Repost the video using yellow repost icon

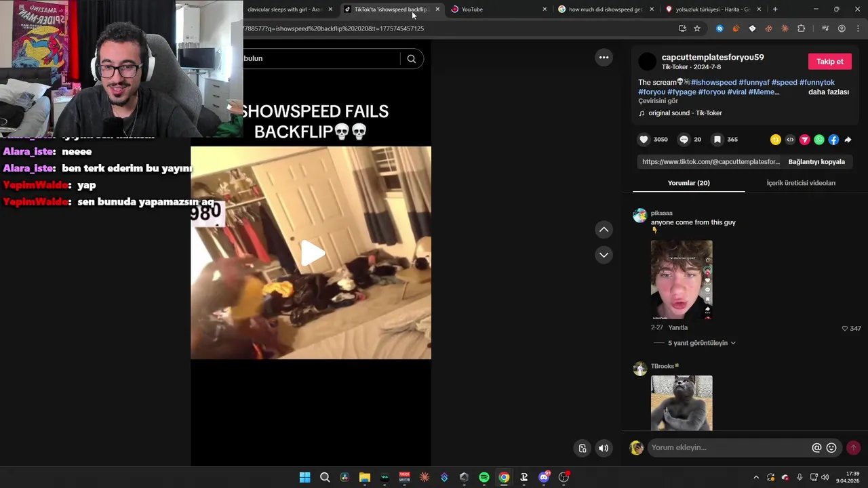pyautogui.click(x=776, y=140)
